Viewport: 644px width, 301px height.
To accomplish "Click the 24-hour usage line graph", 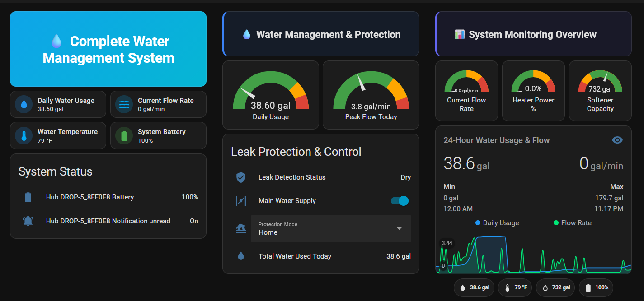I will (533, 254).
